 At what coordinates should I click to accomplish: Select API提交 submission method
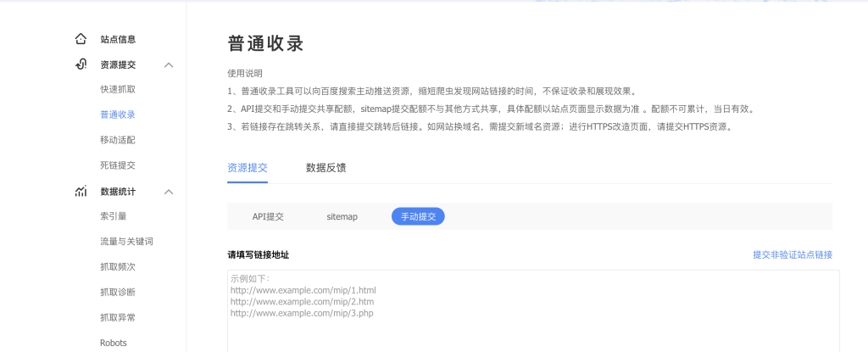pyautogui.click(x=268, y=217)
